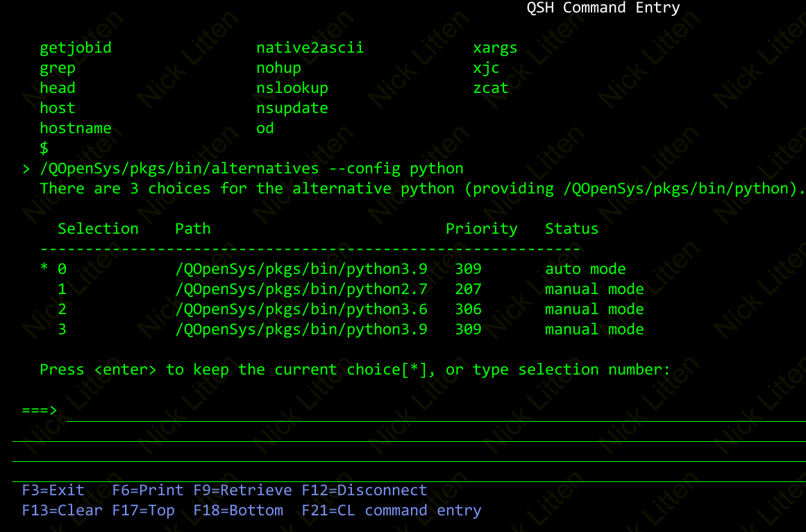
Task: Click the python2.7 path
Action: (301, 289)
